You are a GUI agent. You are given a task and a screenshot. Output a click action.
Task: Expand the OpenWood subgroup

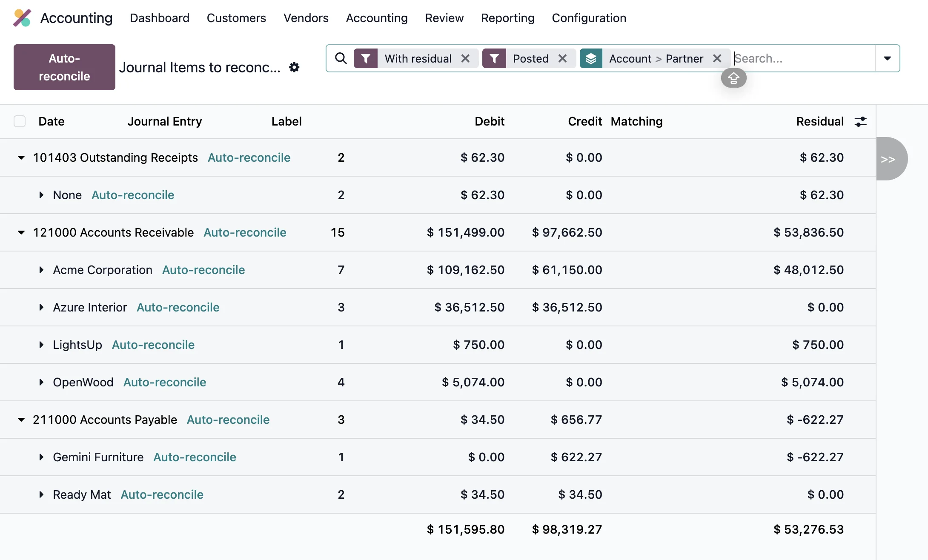point(41,382)
